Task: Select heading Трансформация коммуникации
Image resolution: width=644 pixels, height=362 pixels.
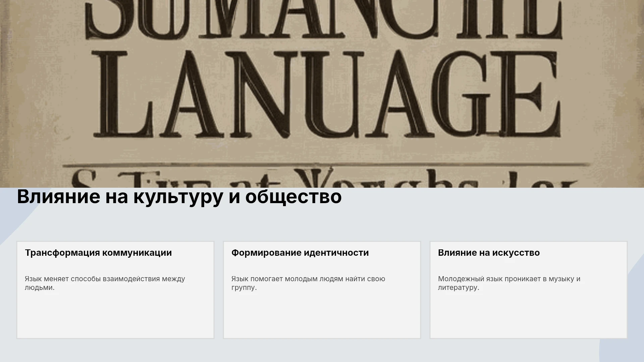Action: click(x=98, y=253)
